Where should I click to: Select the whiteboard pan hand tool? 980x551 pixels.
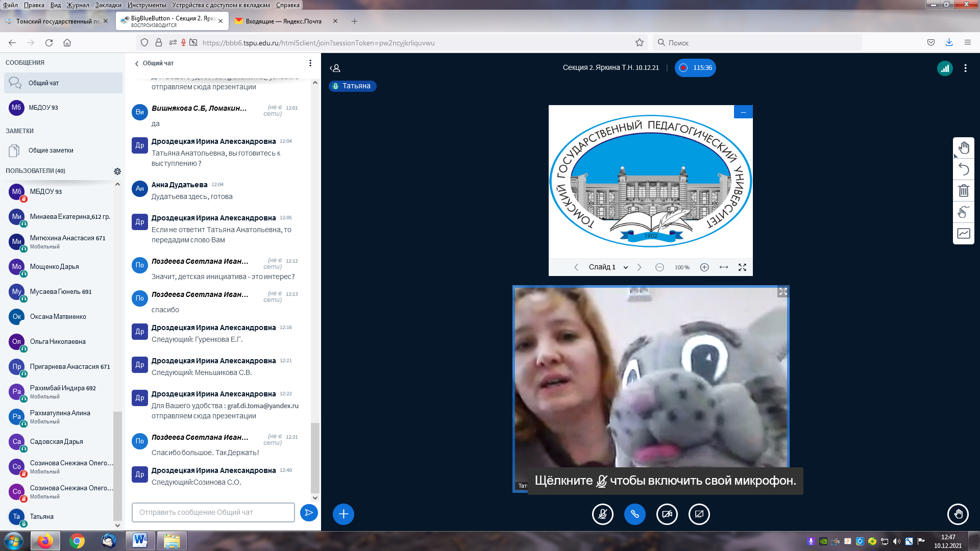(x=964, y=148)
